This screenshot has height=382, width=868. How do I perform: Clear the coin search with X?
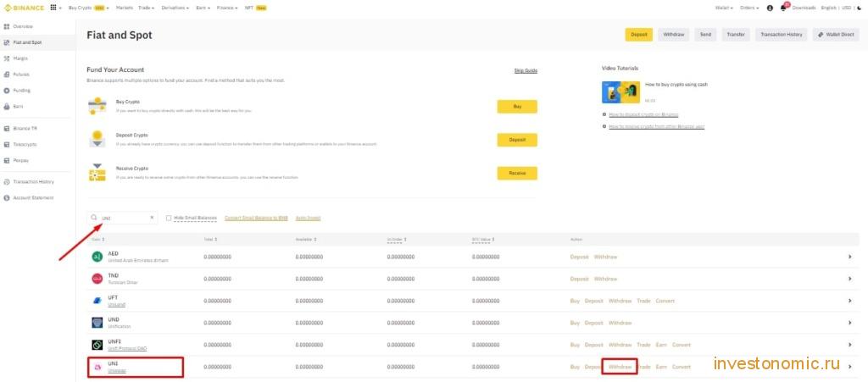(152, 218)
